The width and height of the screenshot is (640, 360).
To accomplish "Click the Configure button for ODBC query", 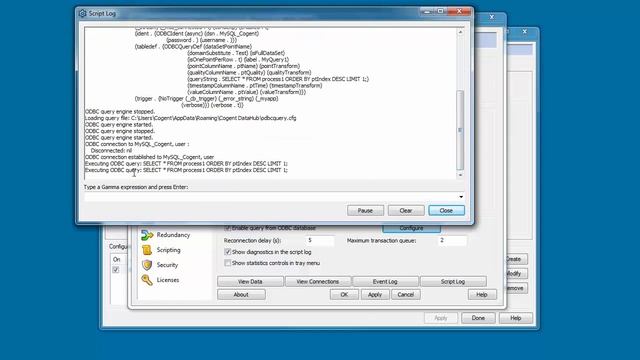I will [x=411, y=228].
